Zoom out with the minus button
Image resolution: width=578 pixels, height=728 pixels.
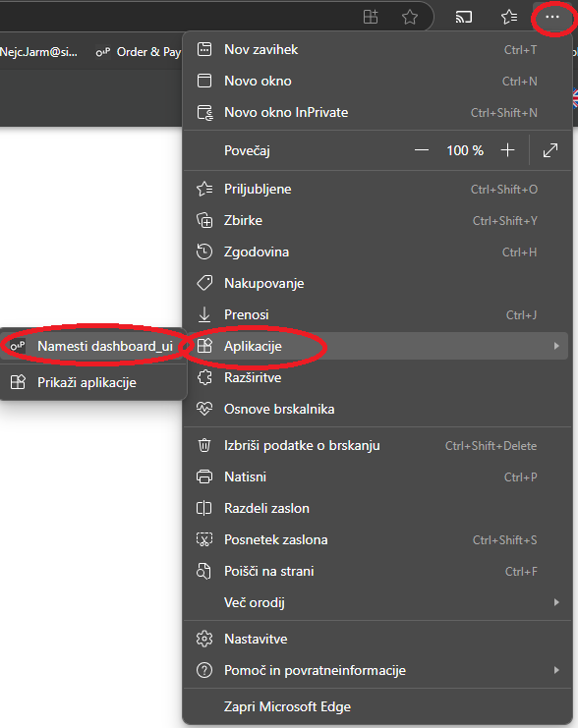[x=422, y=150]
